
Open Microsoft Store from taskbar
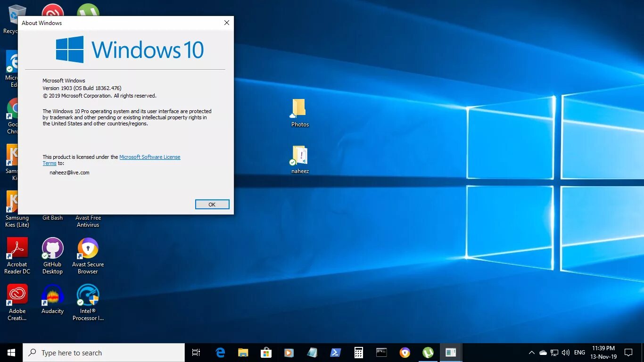click(x=266, y=353)
